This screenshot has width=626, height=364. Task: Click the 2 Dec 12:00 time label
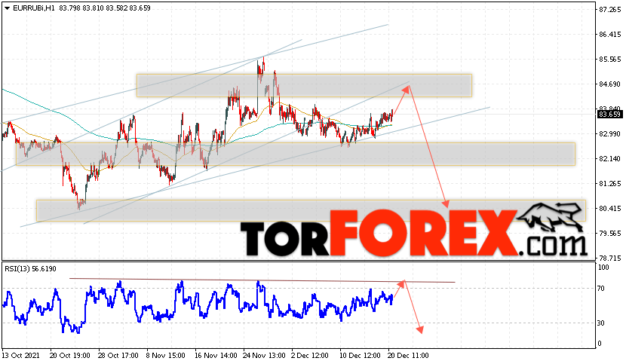[310, 356]
